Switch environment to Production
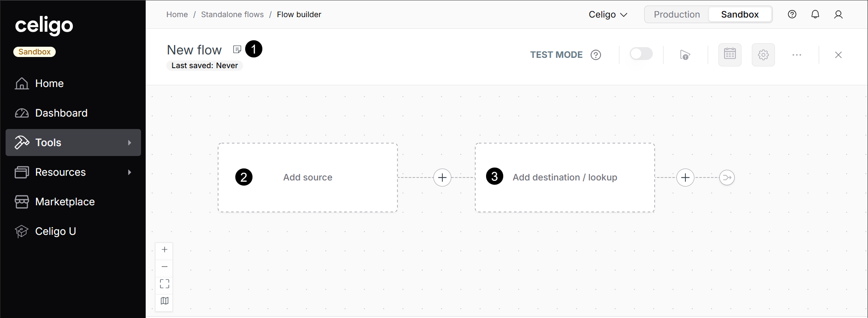The width and height of the screenshot is (868, 318). click(x=676, y=15)
